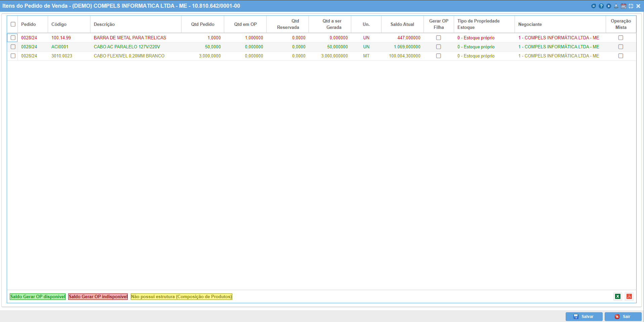Click the play video tutorial icon
This screenshot has height=322, width=644.
click(608, 6)
